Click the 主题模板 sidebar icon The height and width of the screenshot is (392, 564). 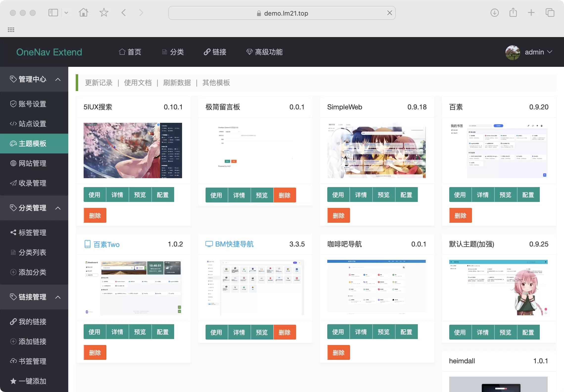point(12,144)
